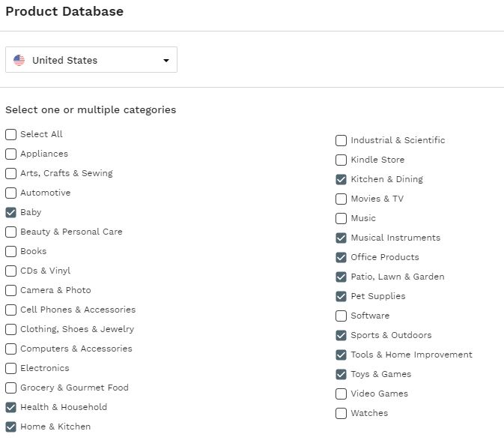Screen dimensions: 504x440
Task: Uncheck Toys & Games category
Action: tap(341, 374)
